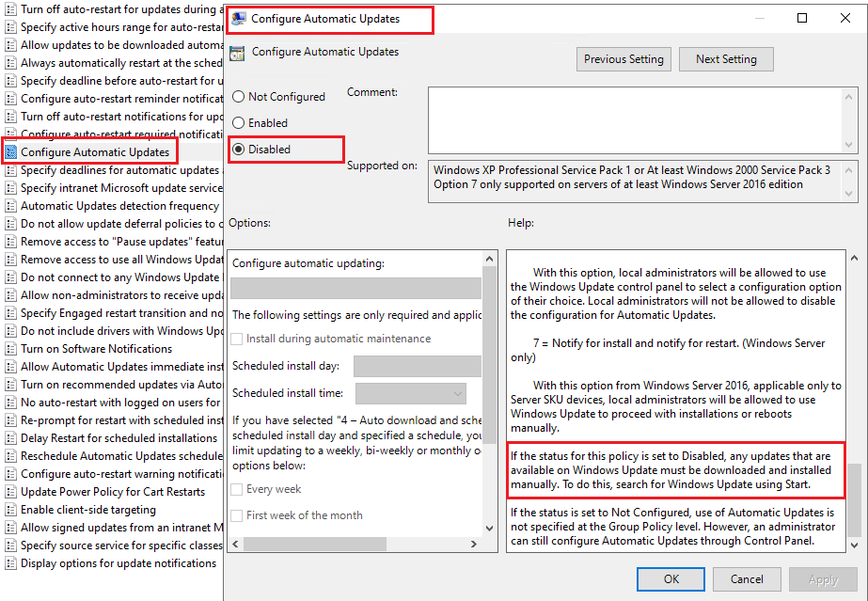The image size is (868, 601).
Task: Click the Help pane scrollbar thumb
Action: 854,499
